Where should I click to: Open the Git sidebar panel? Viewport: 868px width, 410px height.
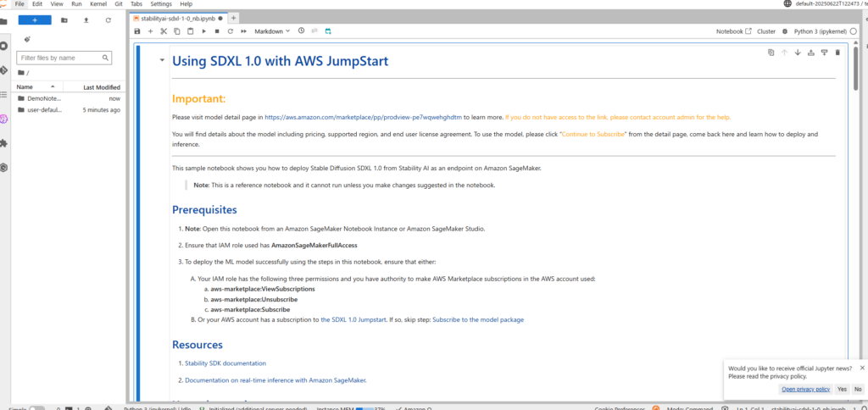(3, 70)
